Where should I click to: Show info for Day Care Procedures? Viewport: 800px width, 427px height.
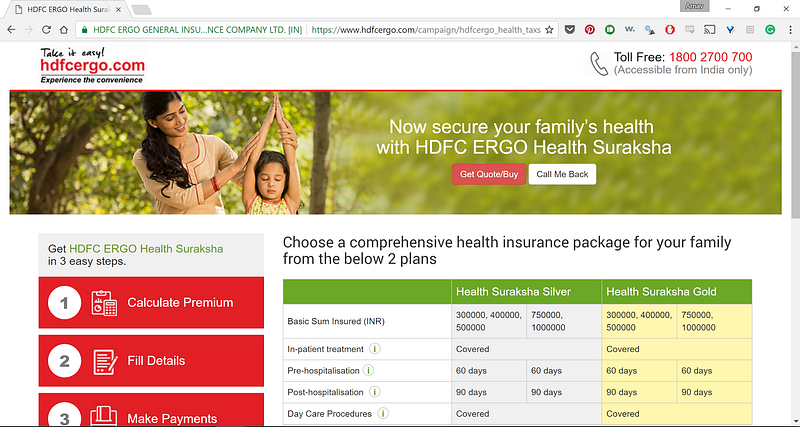383,413
